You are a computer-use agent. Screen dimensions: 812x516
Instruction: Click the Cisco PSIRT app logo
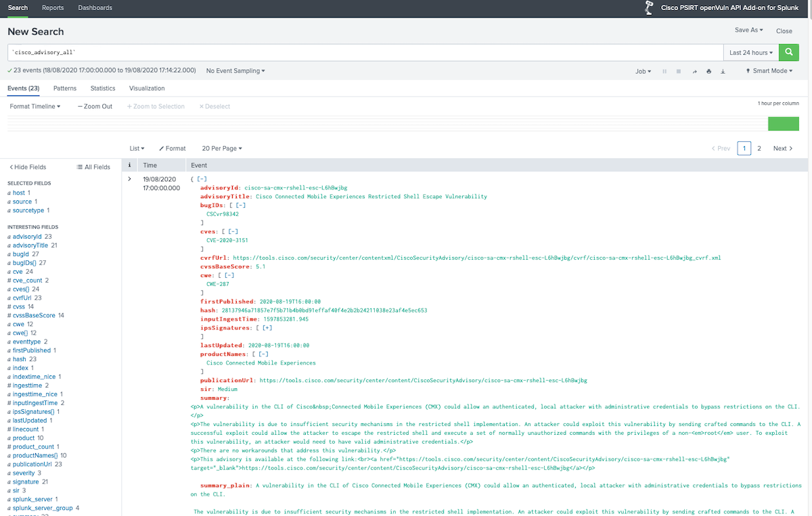click(648, 8)
